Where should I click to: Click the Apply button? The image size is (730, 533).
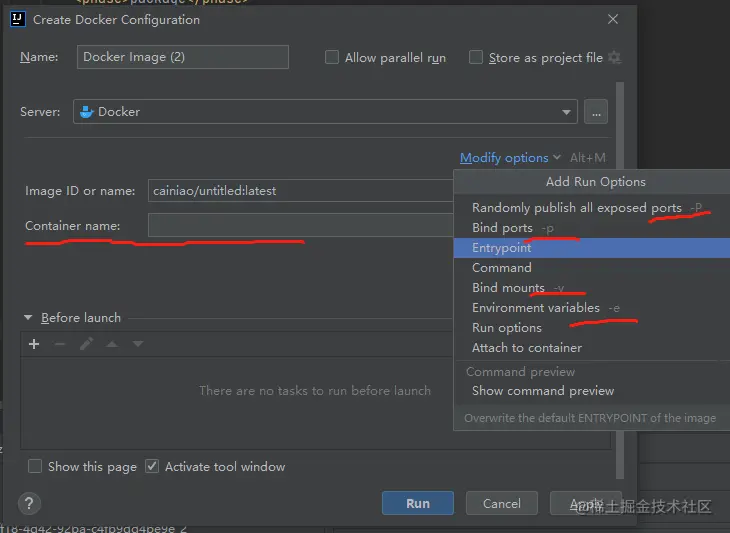[x=586, y=503]
